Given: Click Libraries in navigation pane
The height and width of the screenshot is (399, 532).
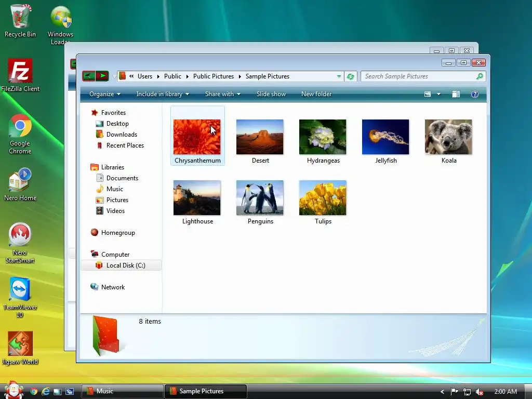Looking at the screenshot, I should (113, 167).
